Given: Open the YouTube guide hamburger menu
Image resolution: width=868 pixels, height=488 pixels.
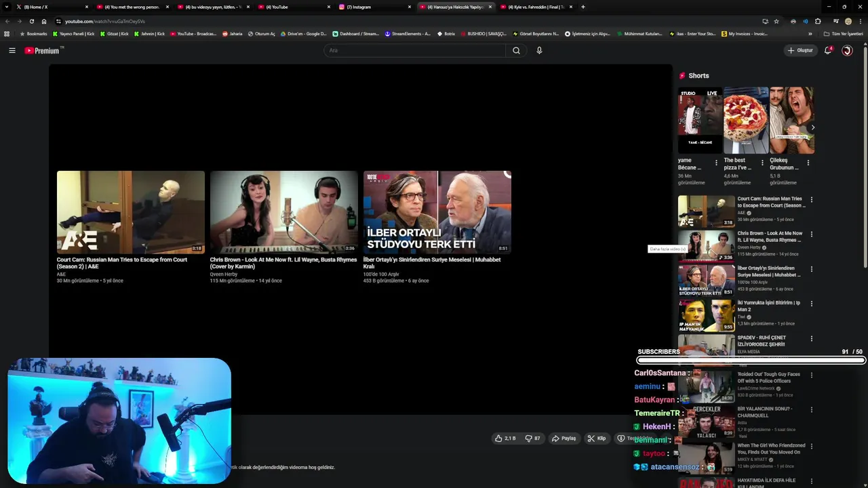Looking at the screenshot, I should click(12, 50).
